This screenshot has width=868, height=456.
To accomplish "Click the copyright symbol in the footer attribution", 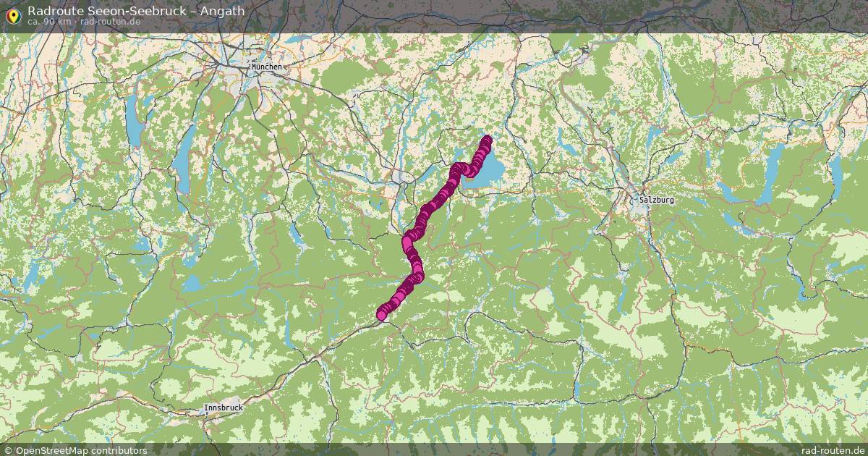I will click(x=7, y=450).
